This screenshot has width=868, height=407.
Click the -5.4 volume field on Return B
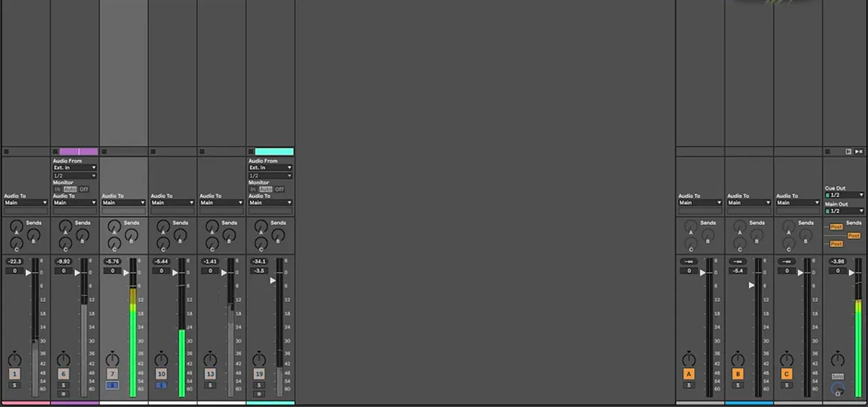(x=737, y=271)
